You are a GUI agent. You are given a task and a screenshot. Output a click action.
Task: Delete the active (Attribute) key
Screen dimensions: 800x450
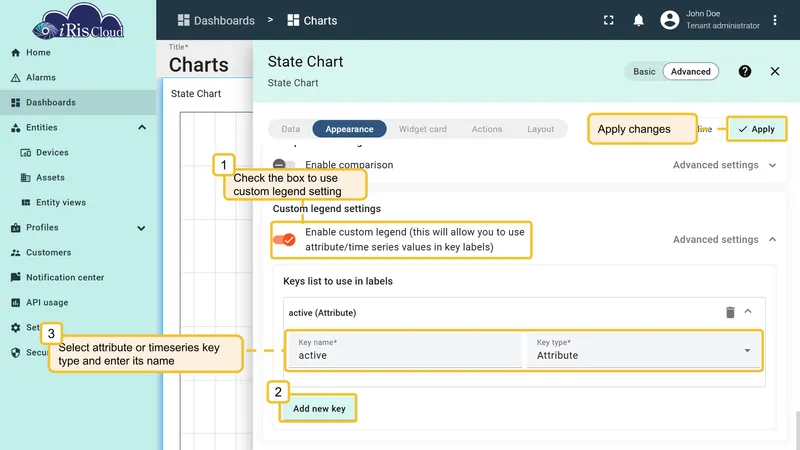[730, 312]
